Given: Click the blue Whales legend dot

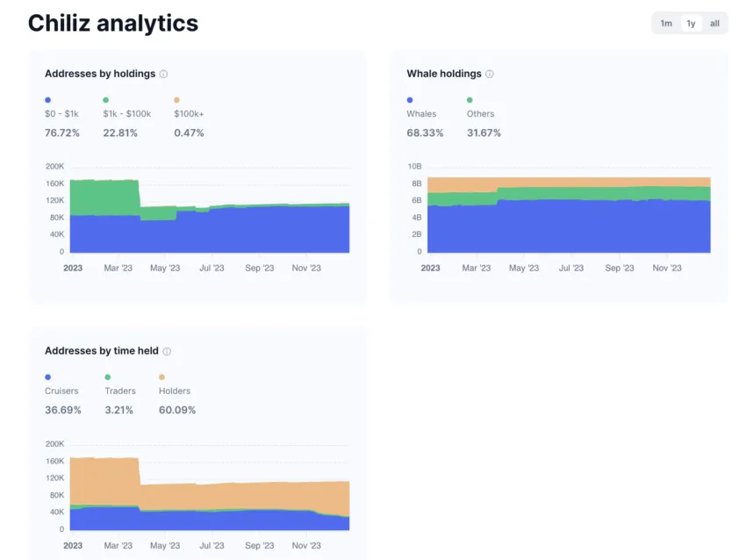Looking at the screenshot, I should [x=410, y=100].
